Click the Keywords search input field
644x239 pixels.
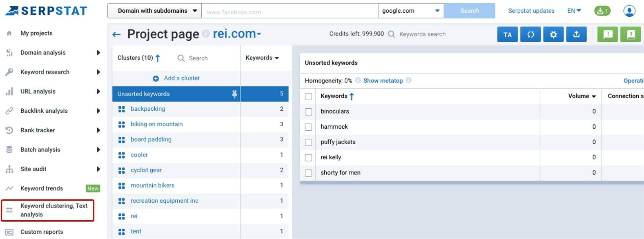click(x=423, y=34)
